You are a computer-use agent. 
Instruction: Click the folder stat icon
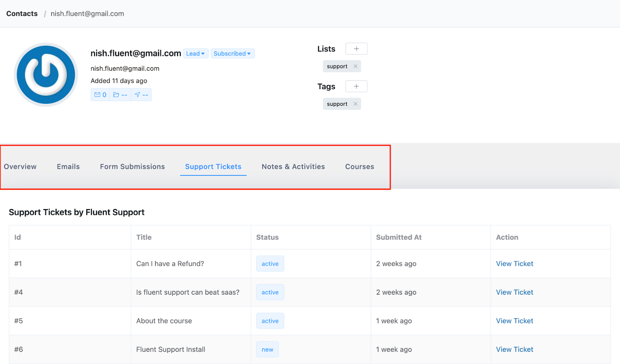pyautogui.click(x=120, y=95)
